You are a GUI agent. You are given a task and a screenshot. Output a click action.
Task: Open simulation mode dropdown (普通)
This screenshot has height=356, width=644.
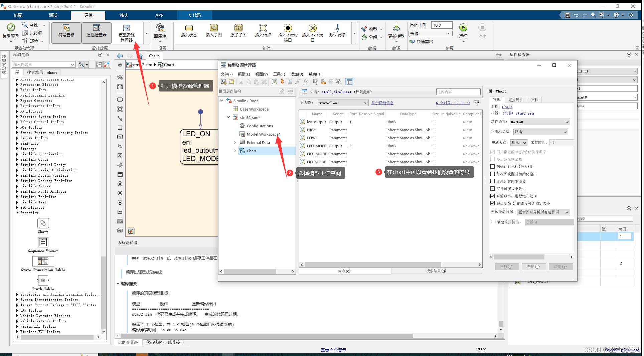pos(431,33)
